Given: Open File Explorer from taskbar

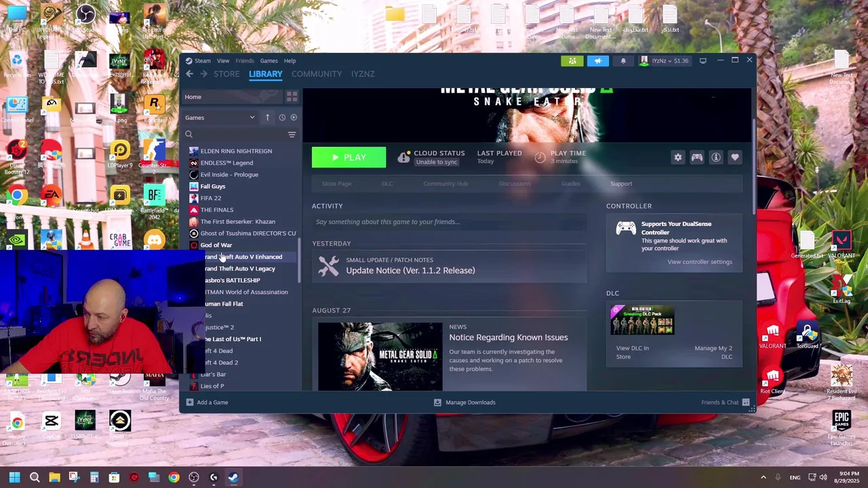Looking at the screenshot, I should (54, 477).
